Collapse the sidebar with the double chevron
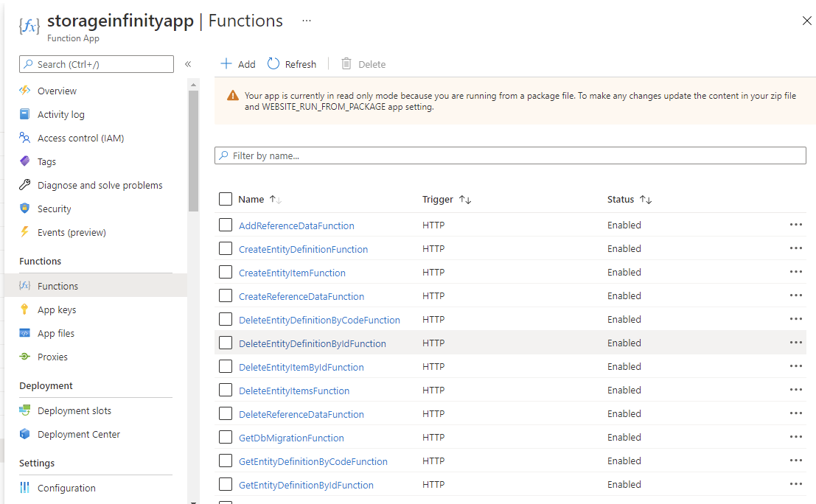This screenshot has height=504, width=816. 188,64
